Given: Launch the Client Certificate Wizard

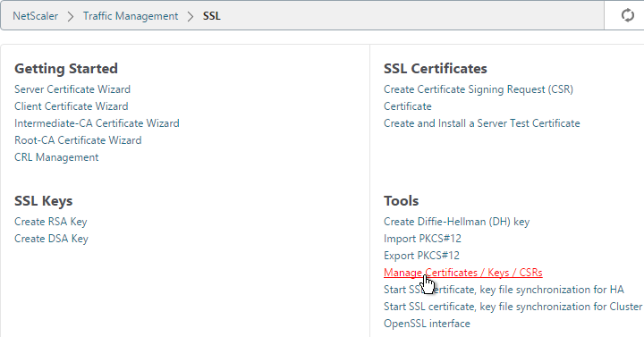Looking at the screenshot, I should point(71,106).
